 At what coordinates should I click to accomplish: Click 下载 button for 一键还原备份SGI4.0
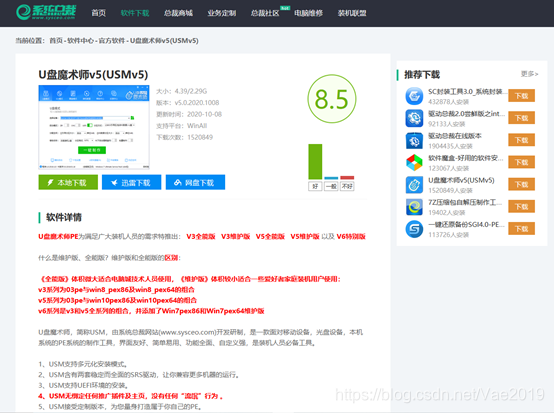point(521,229)
